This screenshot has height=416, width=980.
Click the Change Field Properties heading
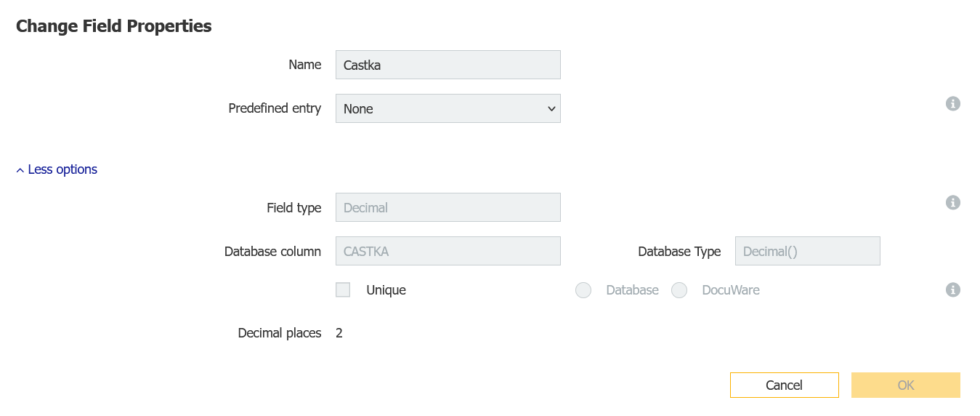point(114,26)
